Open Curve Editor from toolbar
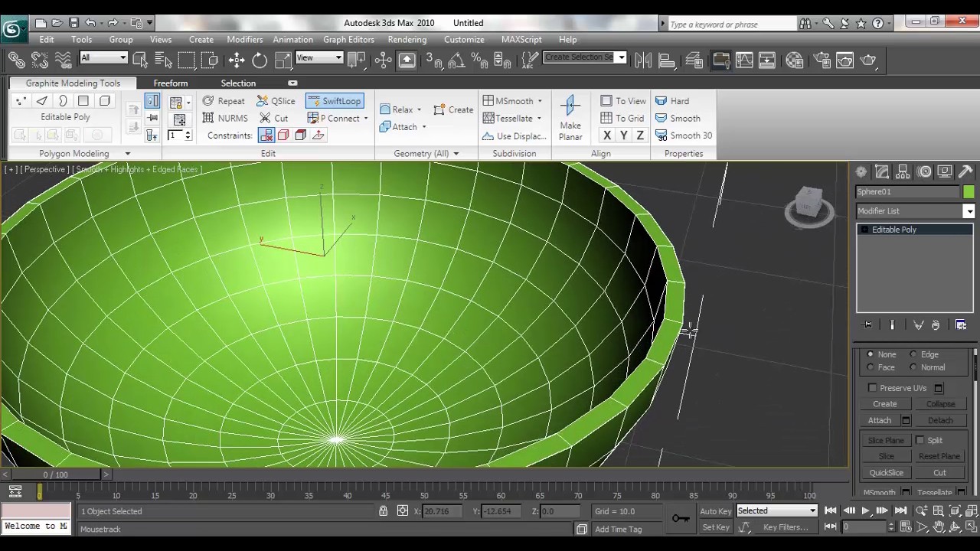 click(744, 60)
